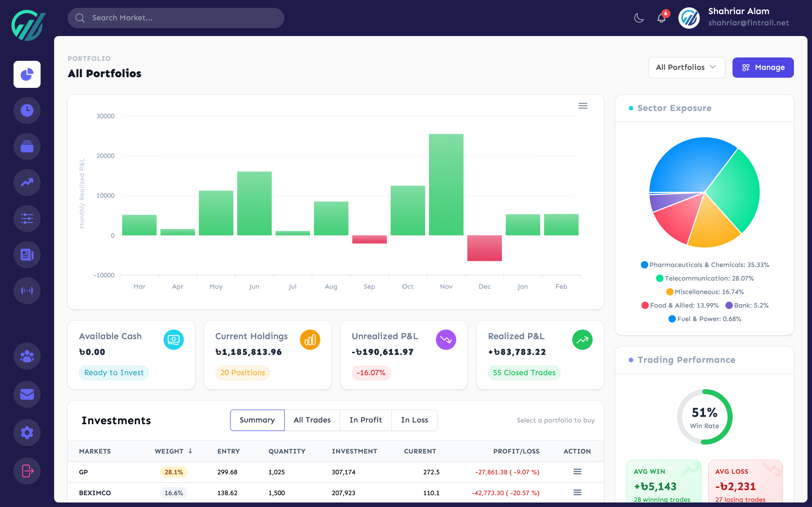Click the 51% Win Rate progress ring
Screen dimensions: 812x507
pos(704,417)
